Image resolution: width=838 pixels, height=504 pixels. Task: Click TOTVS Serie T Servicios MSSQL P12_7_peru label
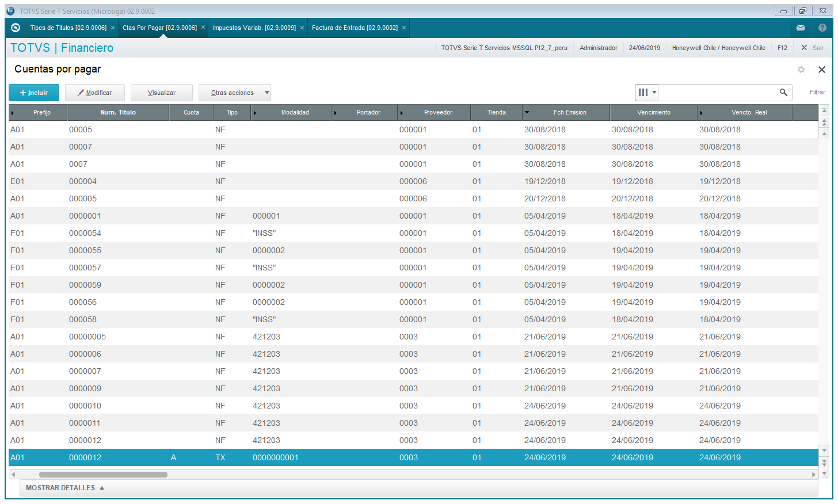tap(504, 48)
